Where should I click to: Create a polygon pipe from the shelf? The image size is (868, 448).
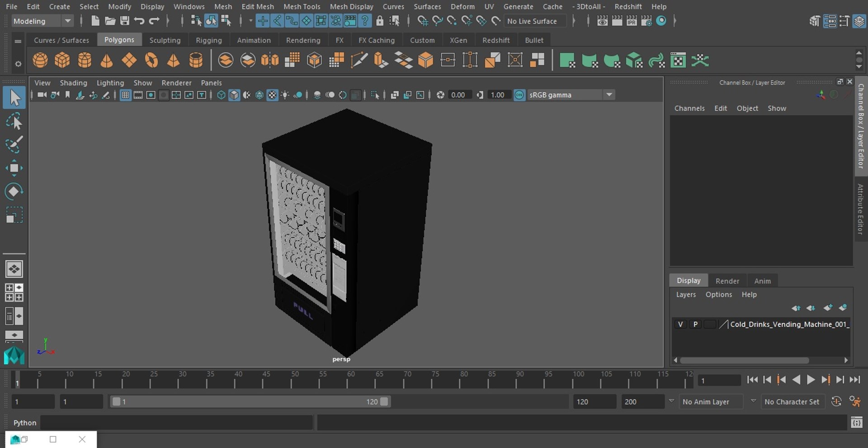pos(196,60)
